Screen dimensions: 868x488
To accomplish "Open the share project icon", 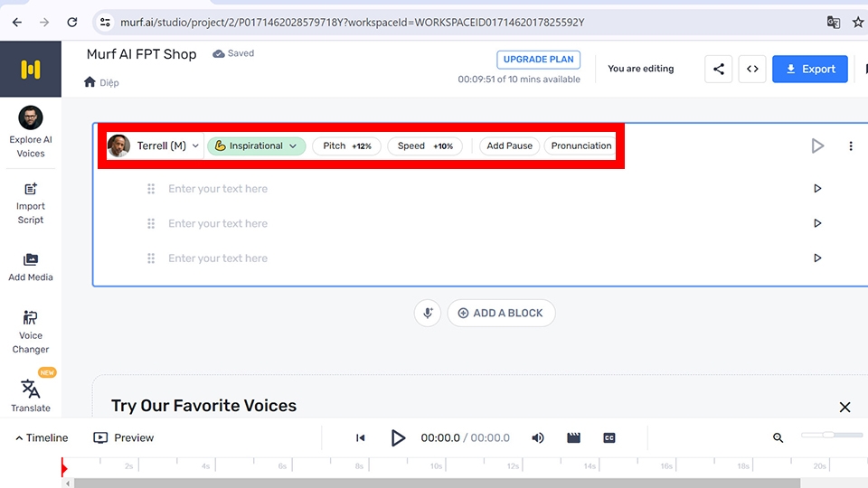I will 718,69.
